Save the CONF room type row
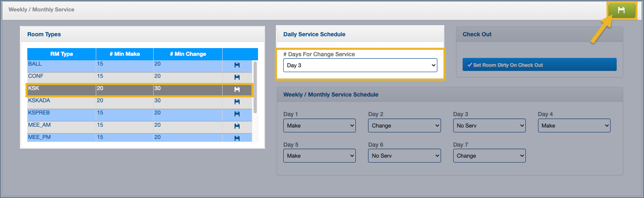The height and width of the screenshot is (198, 644). point(237,77)
